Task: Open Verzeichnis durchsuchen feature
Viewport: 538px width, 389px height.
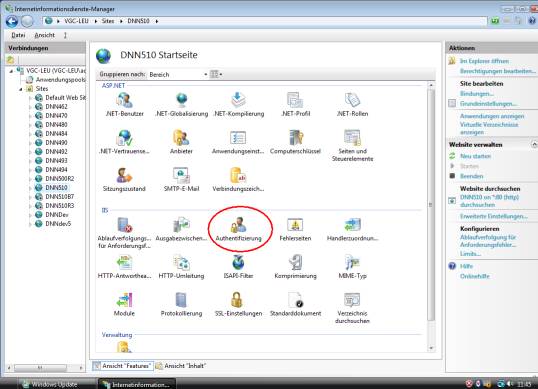Action: [x=352, y=308]
